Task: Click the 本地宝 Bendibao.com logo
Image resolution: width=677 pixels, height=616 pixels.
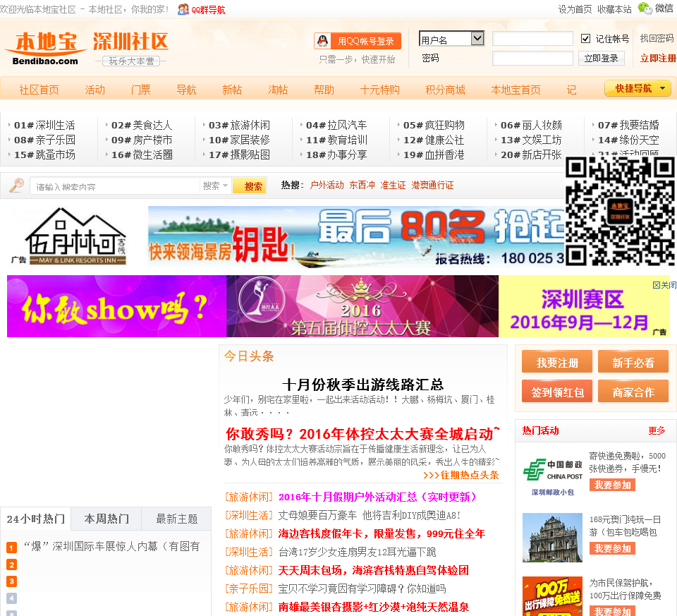Action: [45, 49]
